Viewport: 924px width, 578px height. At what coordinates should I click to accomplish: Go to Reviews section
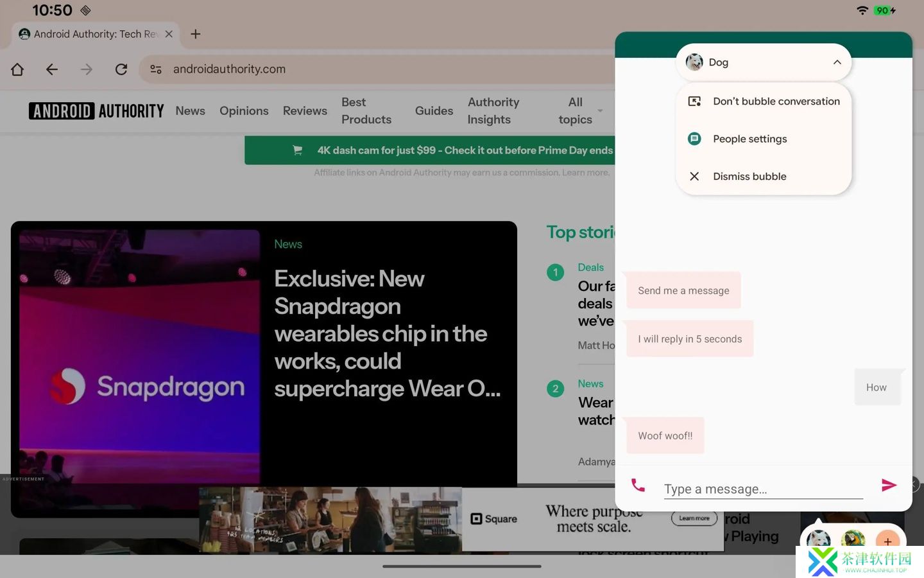[305, 111]
